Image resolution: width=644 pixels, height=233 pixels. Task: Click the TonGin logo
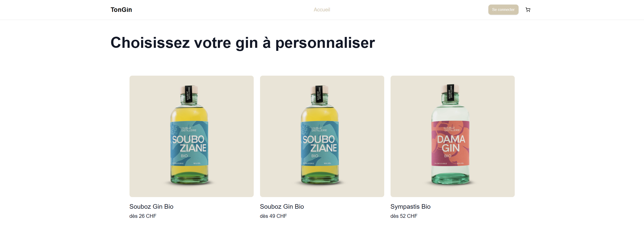121,10
